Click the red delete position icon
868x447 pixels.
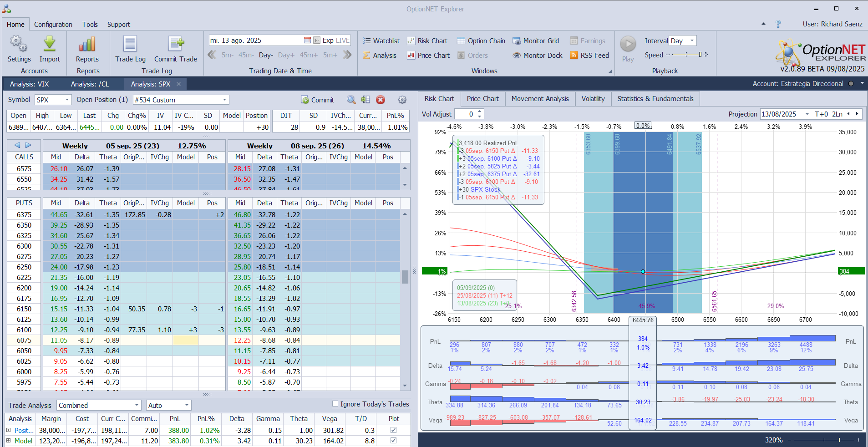381,100
